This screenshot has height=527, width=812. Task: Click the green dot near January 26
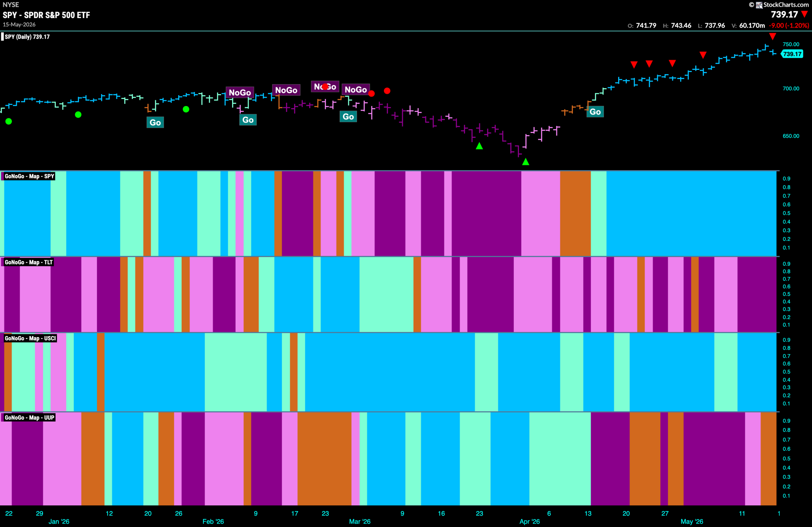tap(186, 109)
